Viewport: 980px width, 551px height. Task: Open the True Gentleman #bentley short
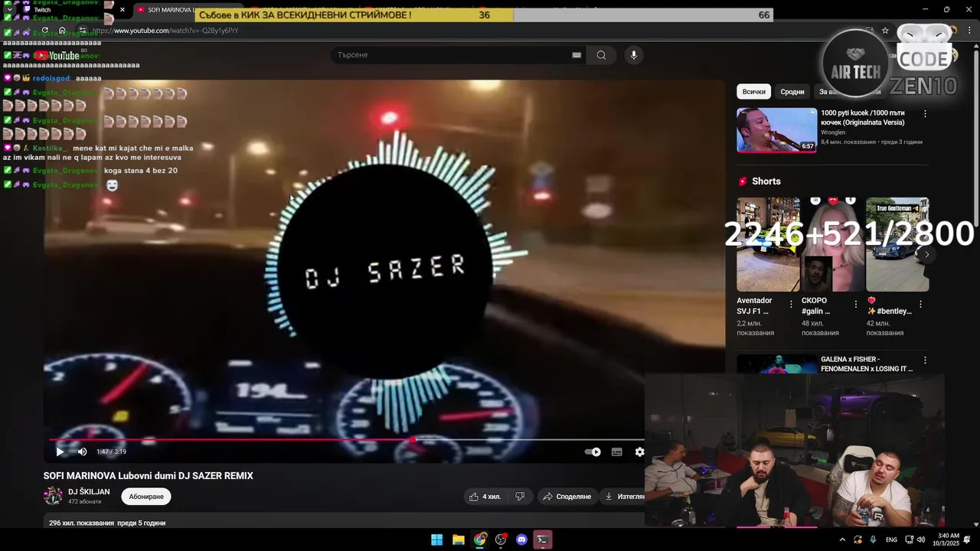click(x=897, y=245)
